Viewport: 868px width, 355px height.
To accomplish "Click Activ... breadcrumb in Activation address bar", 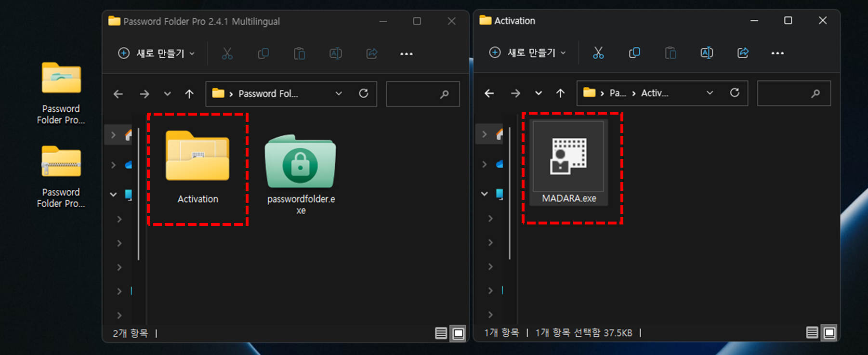I will [655, 93].
